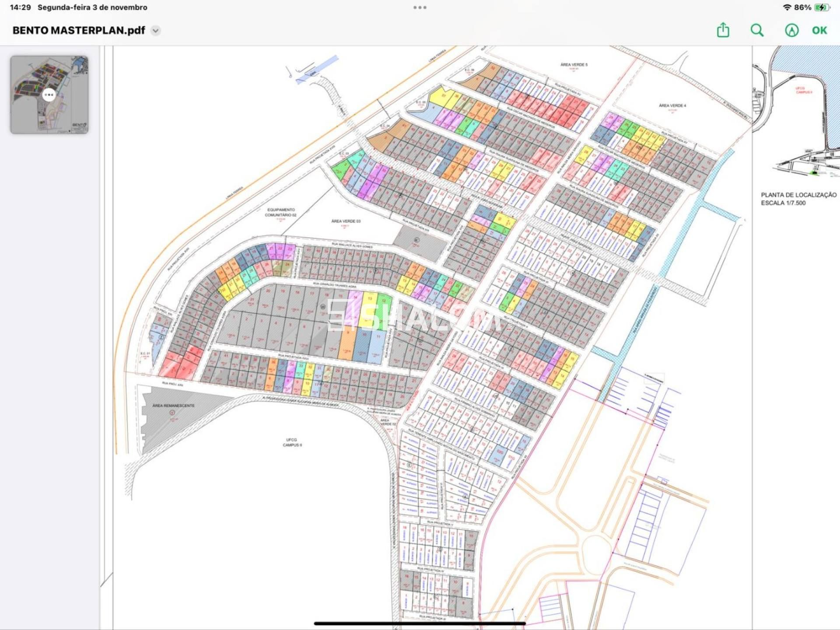Click the UFCG CAMPUS II label on map
Viewport: 840px width, 630px height.
pos(292,442)
